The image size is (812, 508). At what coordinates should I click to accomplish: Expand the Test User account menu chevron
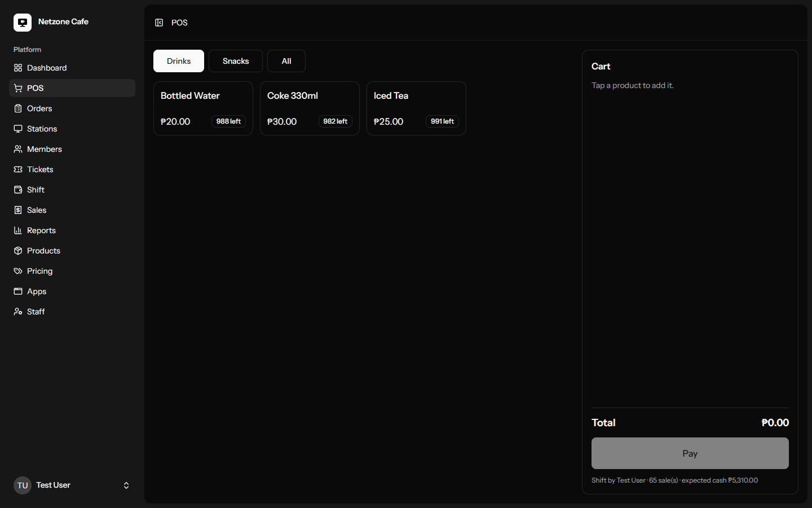click(126, 485)
